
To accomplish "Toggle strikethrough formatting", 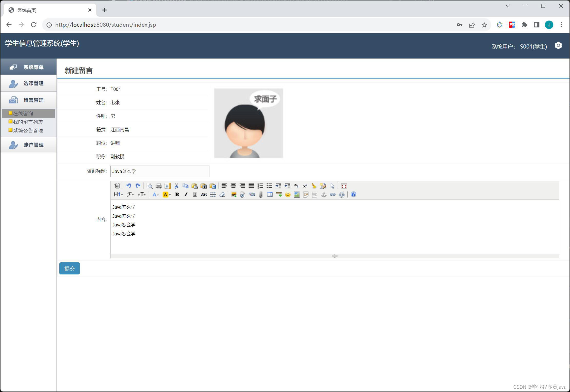I will click(204, 194).
